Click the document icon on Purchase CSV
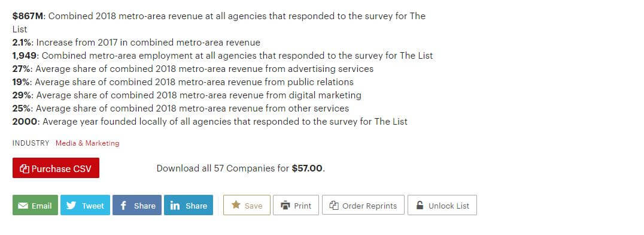 24,168
